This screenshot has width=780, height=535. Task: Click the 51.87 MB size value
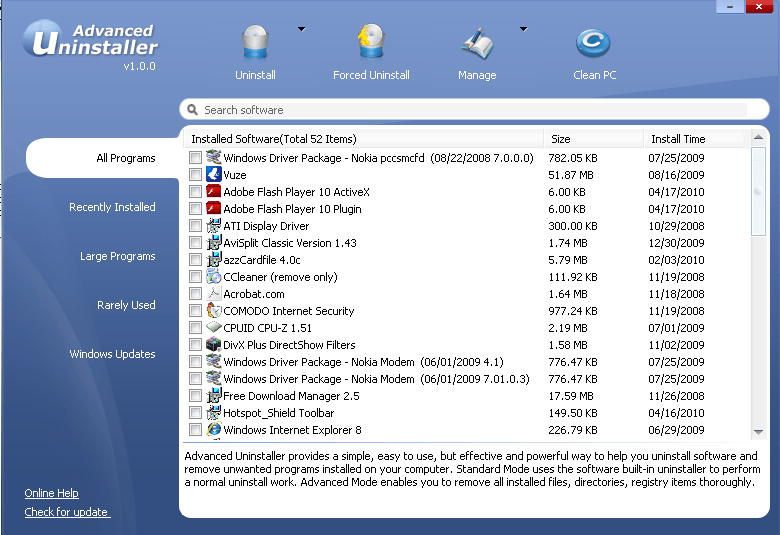tap(571, 175)
